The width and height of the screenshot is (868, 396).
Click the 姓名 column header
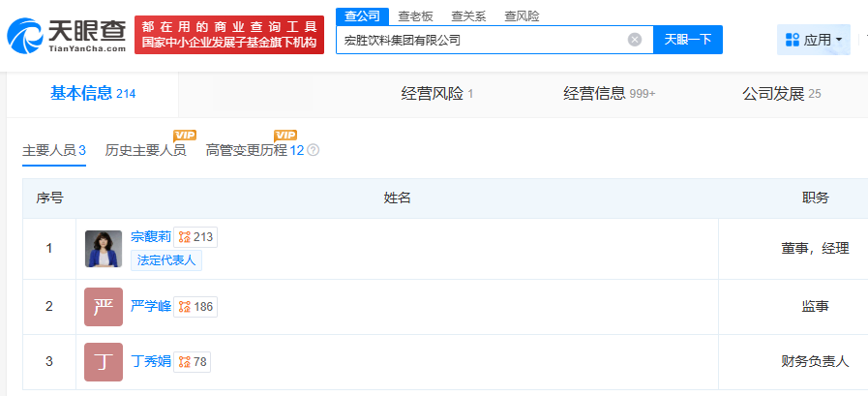click(398, 198)
